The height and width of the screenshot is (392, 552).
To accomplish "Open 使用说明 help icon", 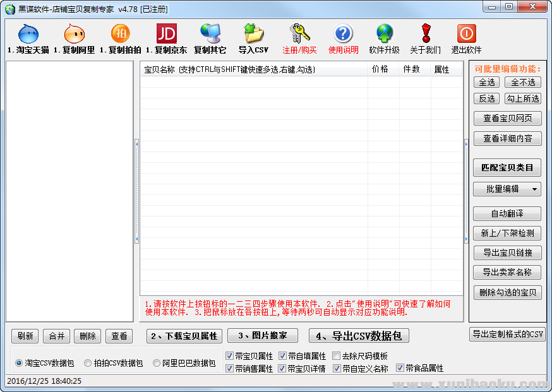I will [x=343, y=34].
